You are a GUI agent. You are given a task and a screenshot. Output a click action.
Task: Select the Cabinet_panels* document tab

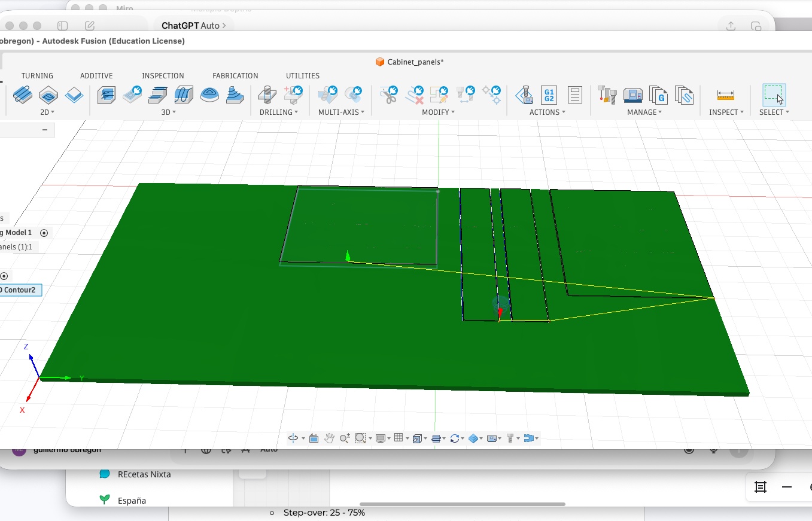[x=409, y=62]
